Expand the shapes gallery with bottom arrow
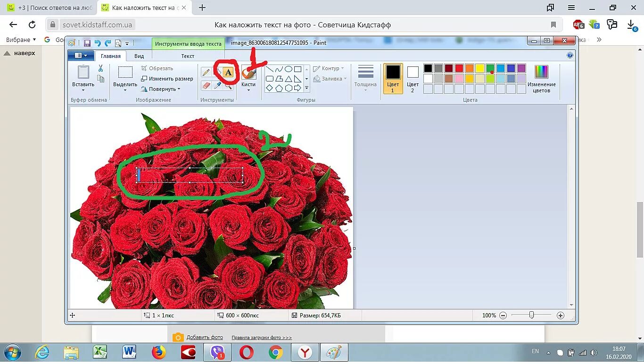Viewport: 644px width, 364px height. pyautogui.click(x=307, y=88)
